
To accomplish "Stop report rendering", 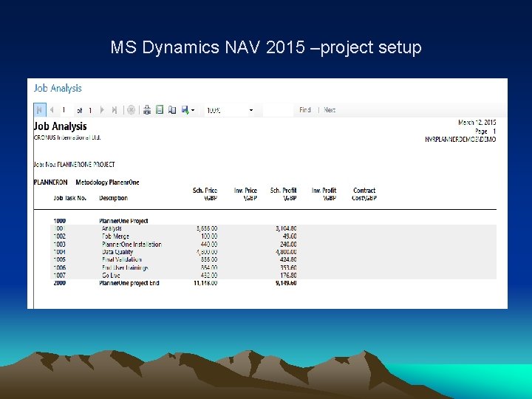I will click(x=132, y=110).
